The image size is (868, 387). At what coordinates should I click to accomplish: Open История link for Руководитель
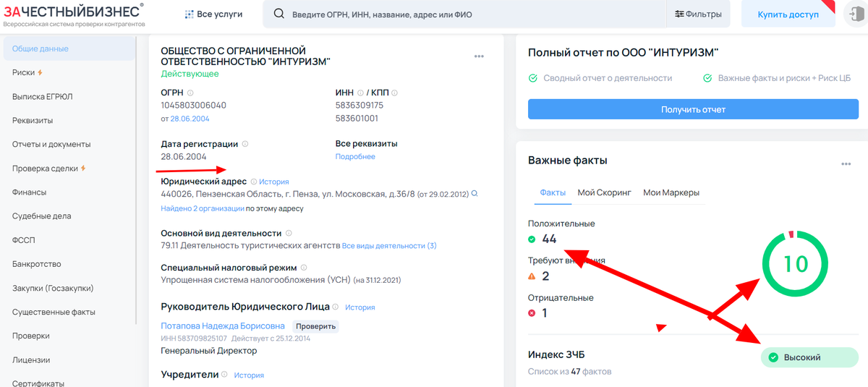pyautogui.click(x=360, y=307)
